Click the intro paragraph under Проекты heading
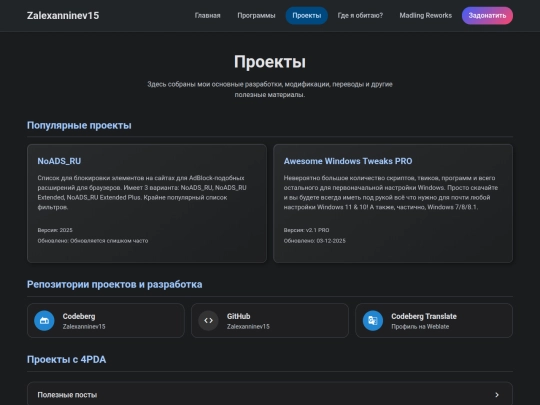The image size is (540, 405). pos(270,89)
